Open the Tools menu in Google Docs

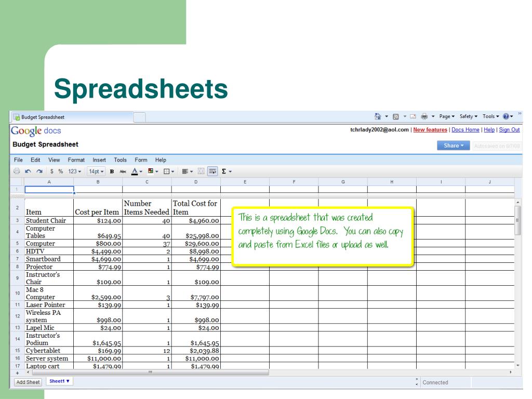pos(120,160)
